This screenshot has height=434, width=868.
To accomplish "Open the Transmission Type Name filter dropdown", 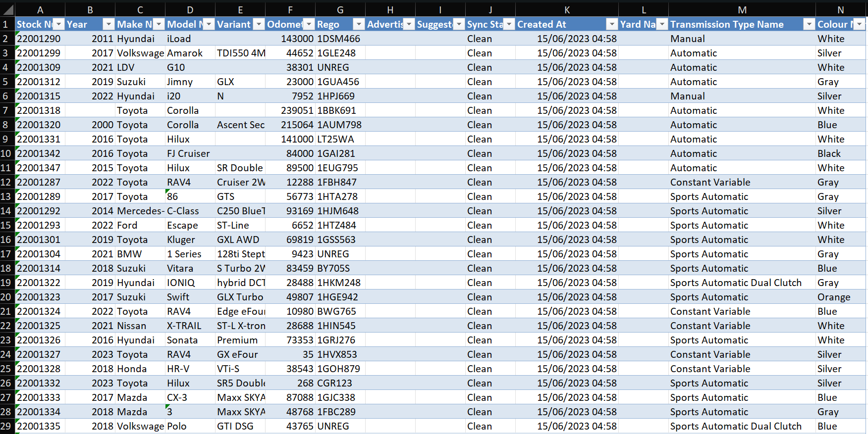I will click(x=810, y=24).
